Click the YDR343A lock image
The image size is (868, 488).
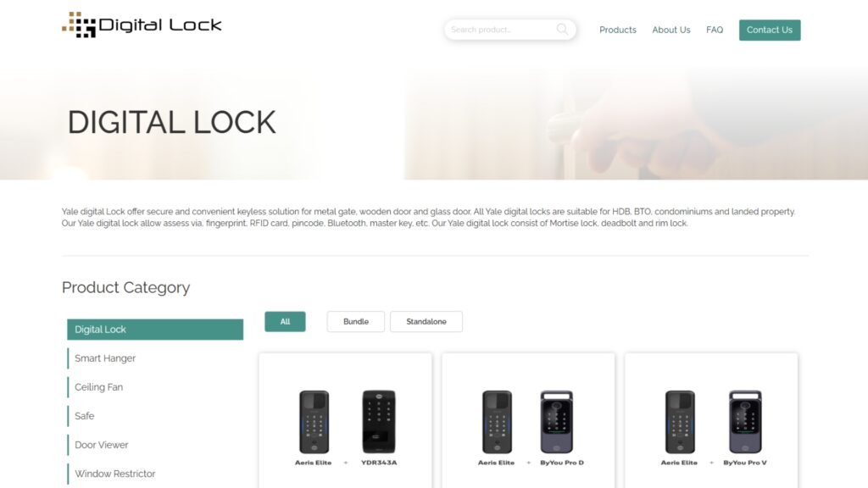pos(379,422)
